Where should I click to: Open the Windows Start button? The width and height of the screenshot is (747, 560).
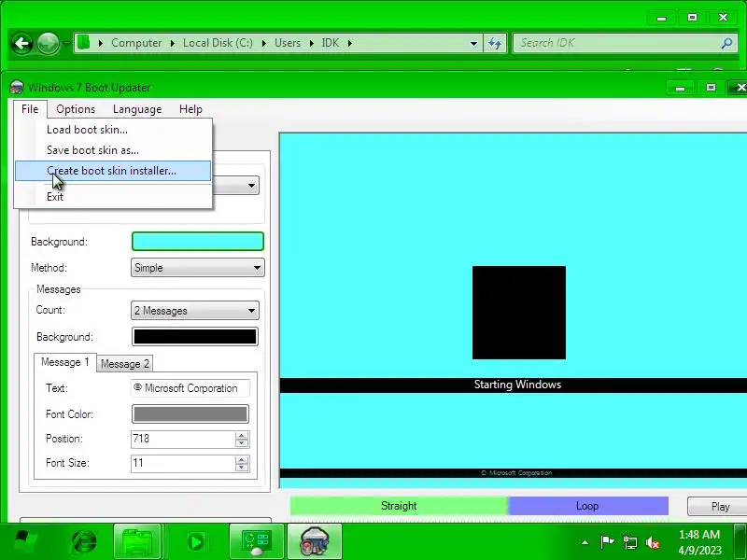coord(24,542)
